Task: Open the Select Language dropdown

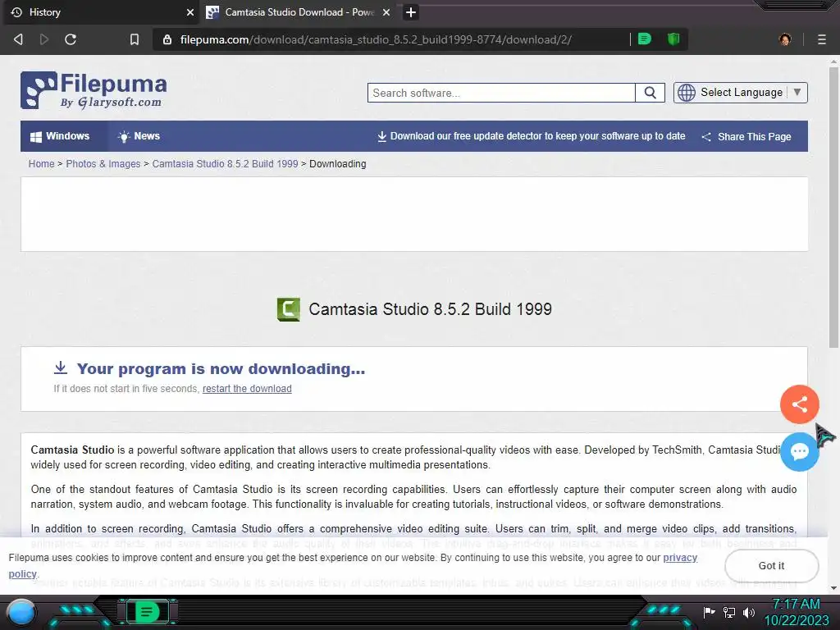Action: tap(741, 93)
